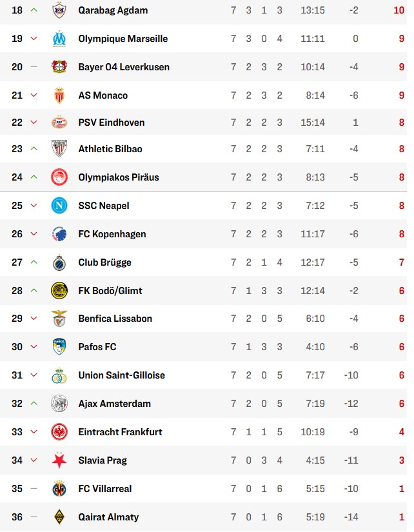414x532 pixels.
Task: Click the Olympique Marseille logo
Action: tap(59, 39)
